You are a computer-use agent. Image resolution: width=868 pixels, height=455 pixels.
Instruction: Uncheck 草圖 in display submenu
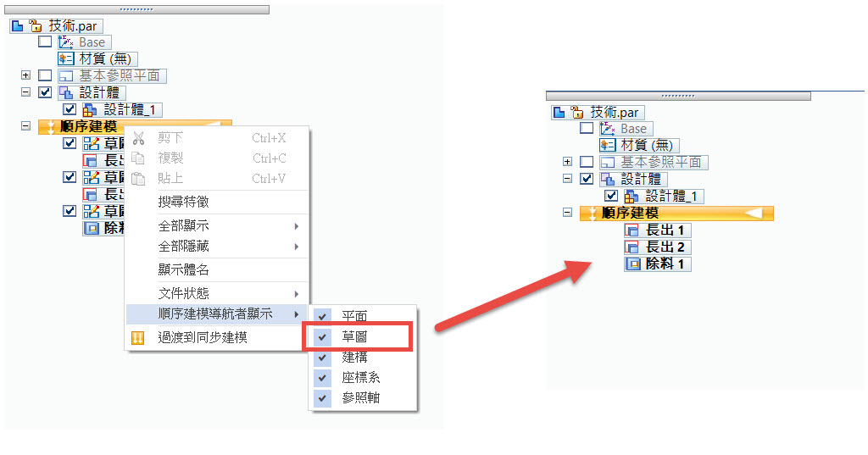(362, 336)
